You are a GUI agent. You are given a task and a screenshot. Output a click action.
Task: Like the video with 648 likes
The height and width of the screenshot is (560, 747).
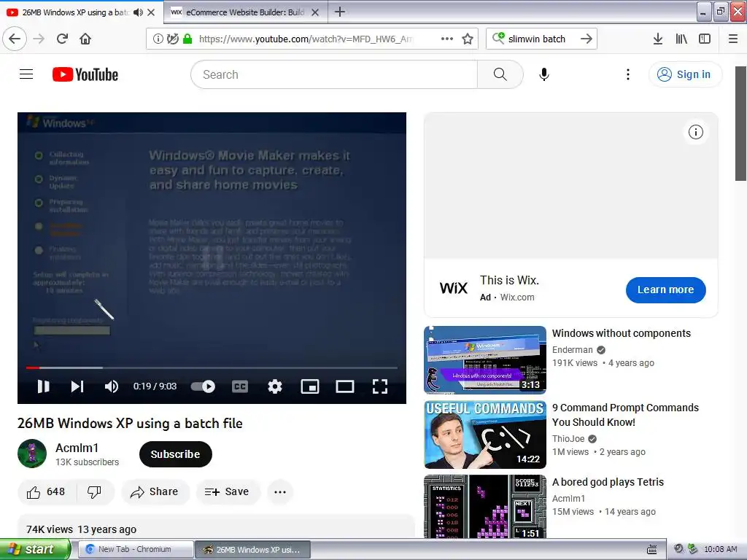[x=46, y=492]
